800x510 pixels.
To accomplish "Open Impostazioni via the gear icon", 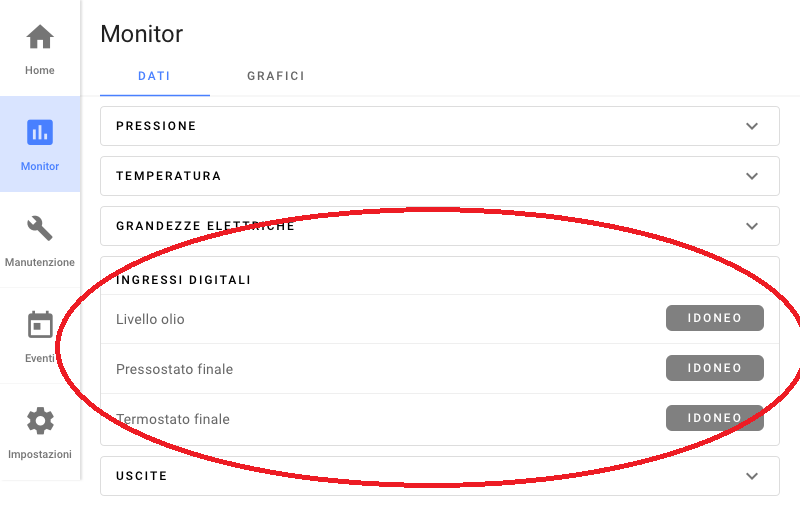I will coord(40,421).
